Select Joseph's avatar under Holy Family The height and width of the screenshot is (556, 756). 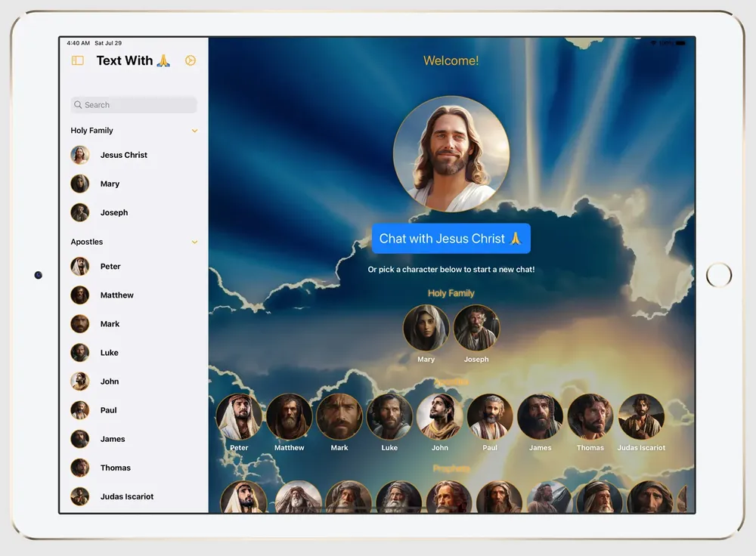click(x=79, y=212)
